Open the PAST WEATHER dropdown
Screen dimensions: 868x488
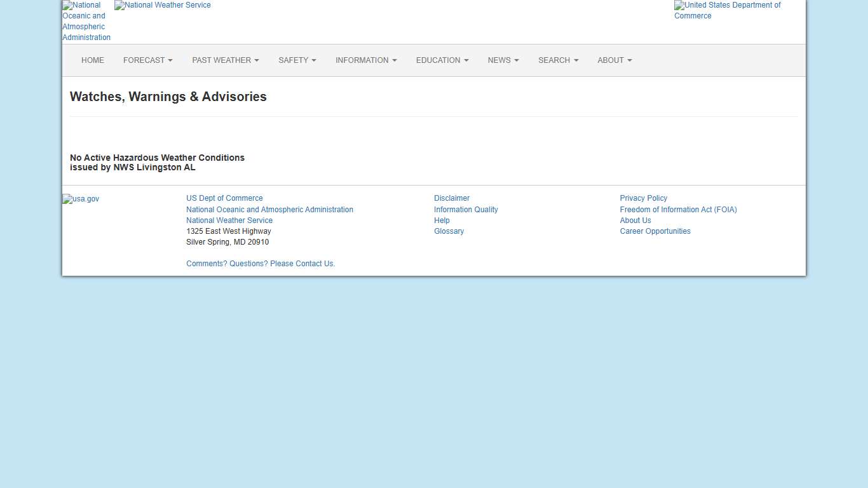(225, 60)
